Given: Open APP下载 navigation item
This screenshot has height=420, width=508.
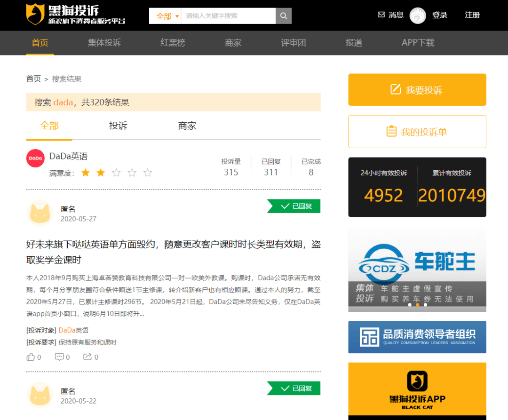Looking at the screenshot, I should point(418,43).
